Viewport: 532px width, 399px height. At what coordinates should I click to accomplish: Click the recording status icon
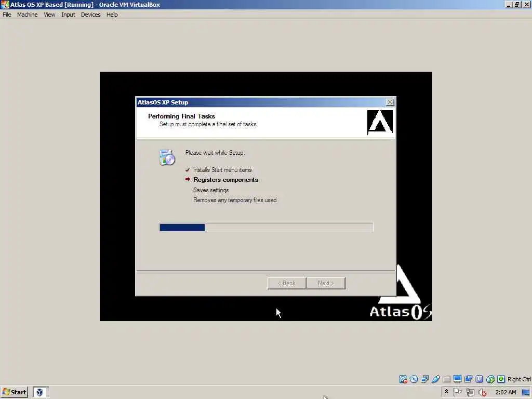(x=468, y=379)
